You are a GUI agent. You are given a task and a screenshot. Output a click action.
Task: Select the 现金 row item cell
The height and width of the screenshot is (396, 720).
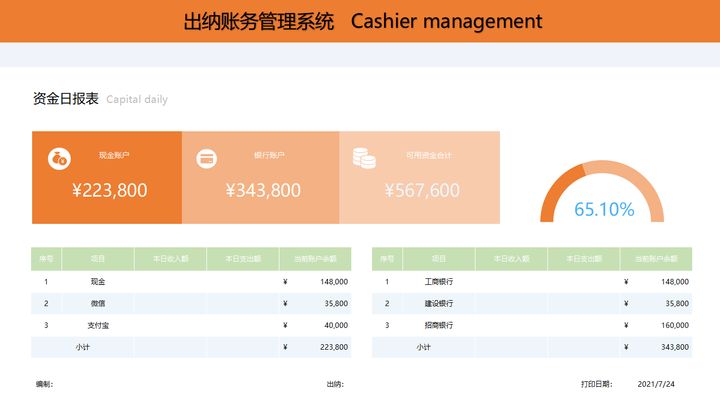(x=98, y=282)
